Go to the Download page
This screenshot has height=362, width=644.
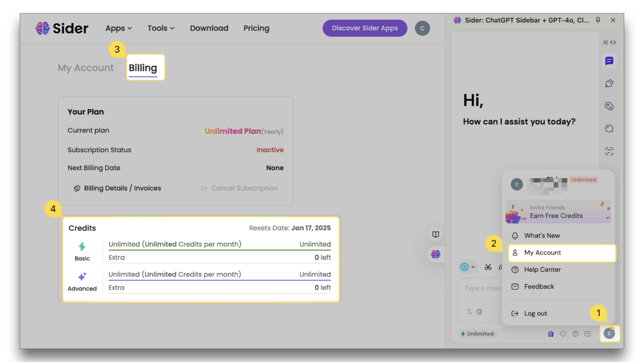[209, 28]
